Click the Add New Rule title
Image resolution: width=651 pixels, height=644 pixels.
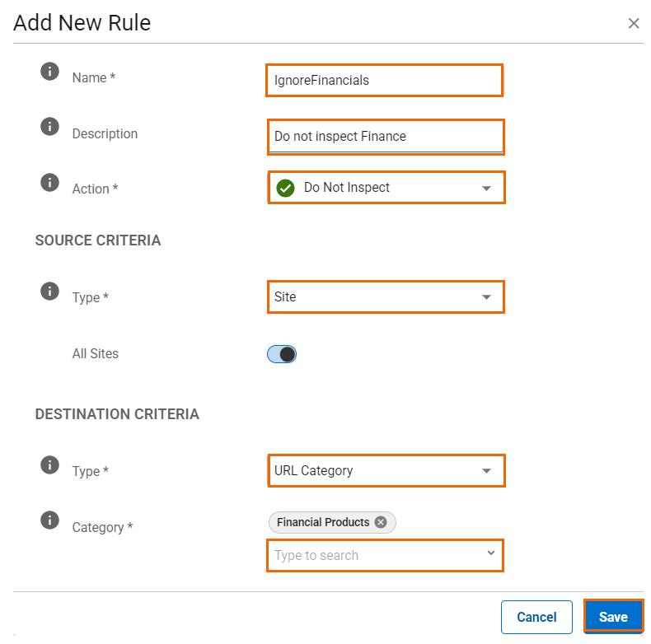82,22
